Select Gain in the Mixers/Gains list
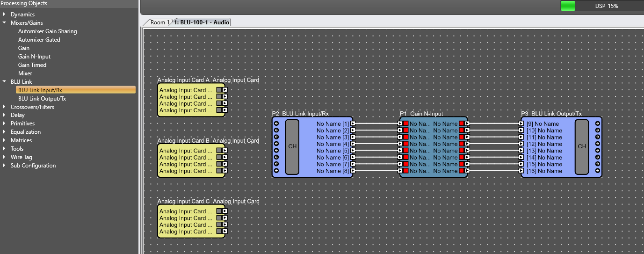The height and width of the screenshot is (254, 644). pyautogui.click(x=24, y=48)
